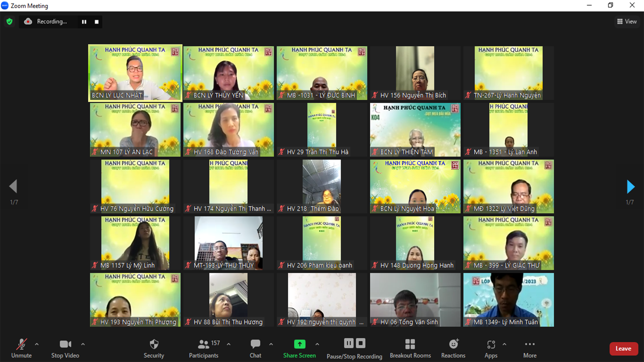Open the View layout menu
This screenshot has width=644, height=362.
click(627, 21)
